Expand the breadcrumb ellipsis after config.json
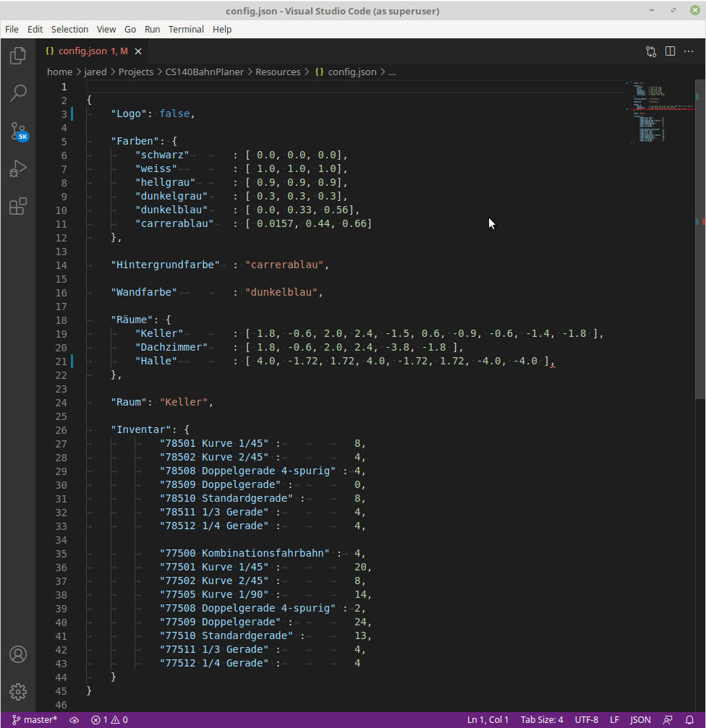Viewport: 706px width, 728px height. [x=392, y=72]
